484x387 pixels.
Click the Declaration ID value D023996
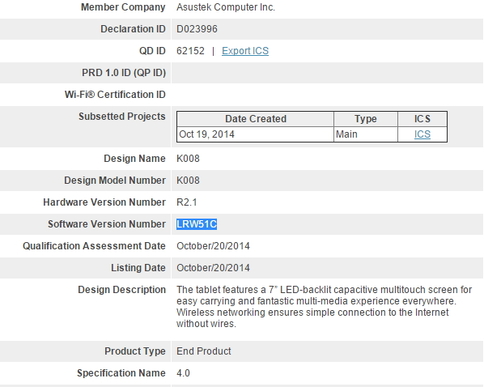coord(197,29)
